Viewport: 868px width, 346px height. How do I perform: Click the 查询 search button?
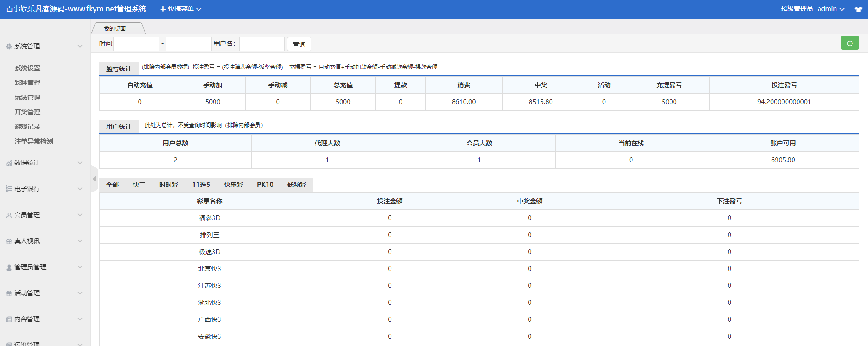coord(299,44)
